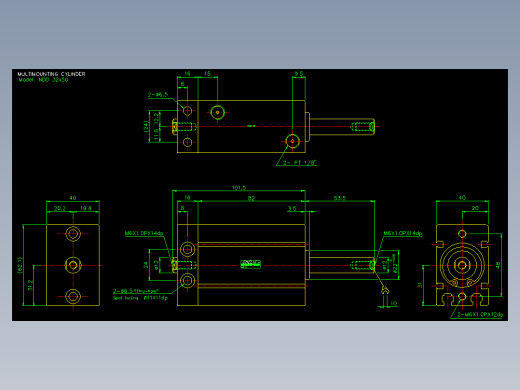
Task: Click the '10' dimension near wrench symbol
Action: [394, 303]
